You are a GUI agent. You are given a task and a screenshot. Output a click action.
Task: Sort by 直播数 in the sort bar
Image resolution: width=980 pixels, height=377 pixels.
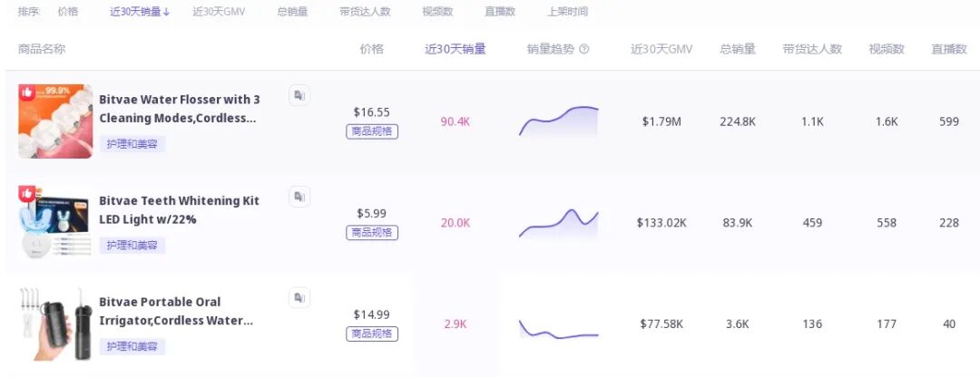coord(500,11)
